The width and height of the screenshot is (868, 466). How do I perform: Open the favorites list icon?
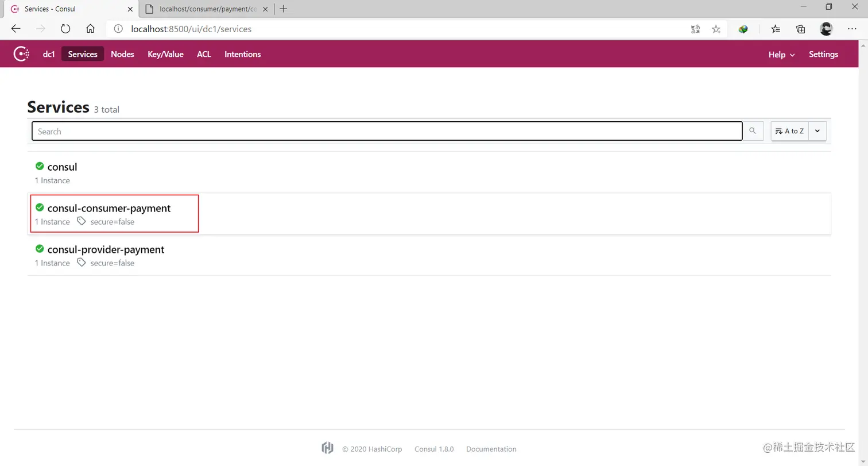(x=776, y=29)
